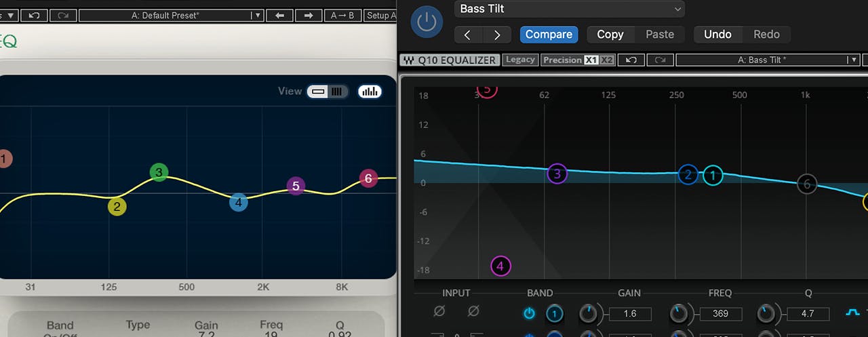Click Undo in the plugin header
Screen dimensions: 868x337
tap(717, 35)
